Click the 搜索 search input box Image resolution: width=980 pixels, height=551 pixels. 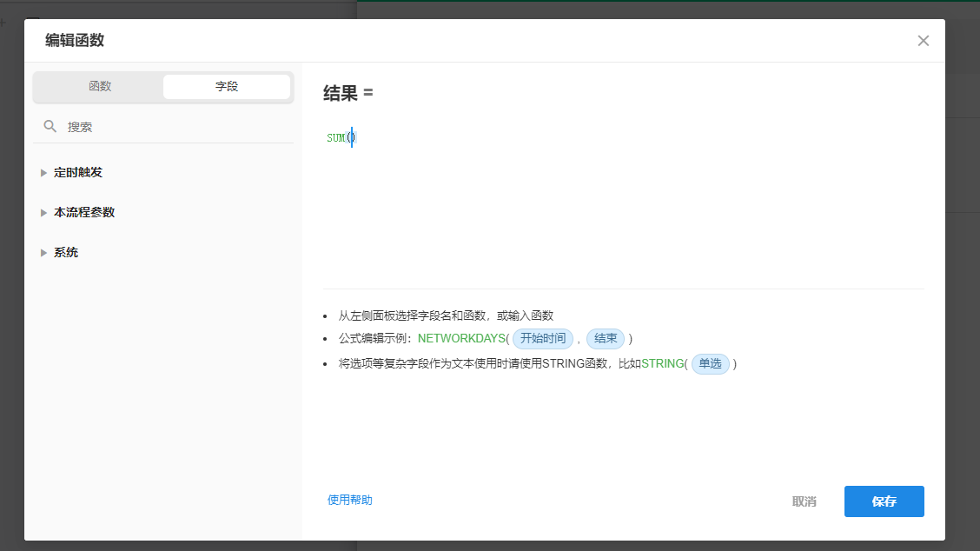[x=130, y=126]
